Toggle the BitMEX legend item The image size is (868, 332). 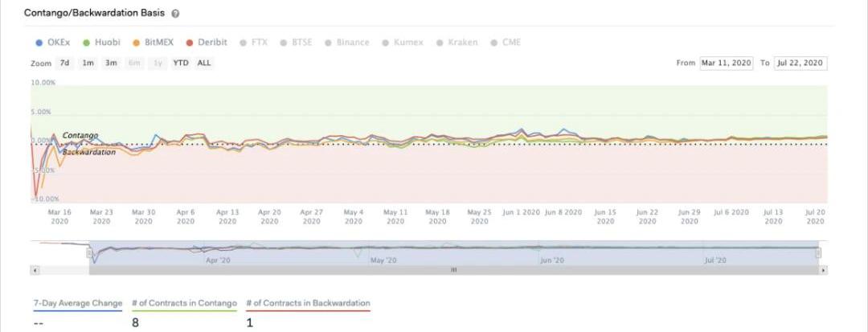pyautogui.click(x=158, y=42)
